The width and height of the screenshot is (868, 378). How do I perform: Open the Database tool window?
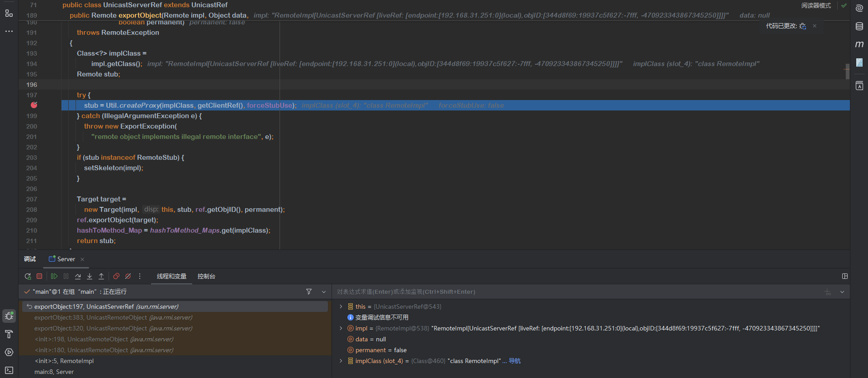tap(859, 26)
